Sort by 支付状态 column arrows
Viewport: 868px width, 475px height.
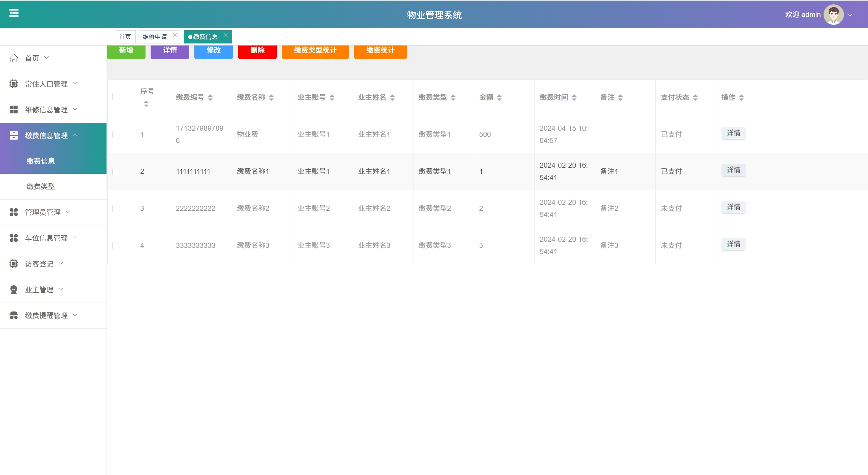click(695, 98)
